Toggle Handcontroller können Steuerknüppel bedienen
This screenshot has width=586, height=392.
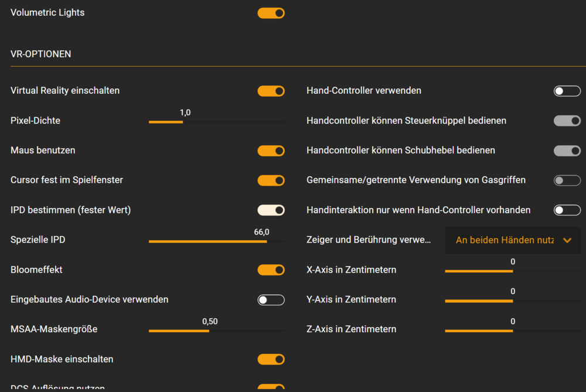click(x=567, y=121)
